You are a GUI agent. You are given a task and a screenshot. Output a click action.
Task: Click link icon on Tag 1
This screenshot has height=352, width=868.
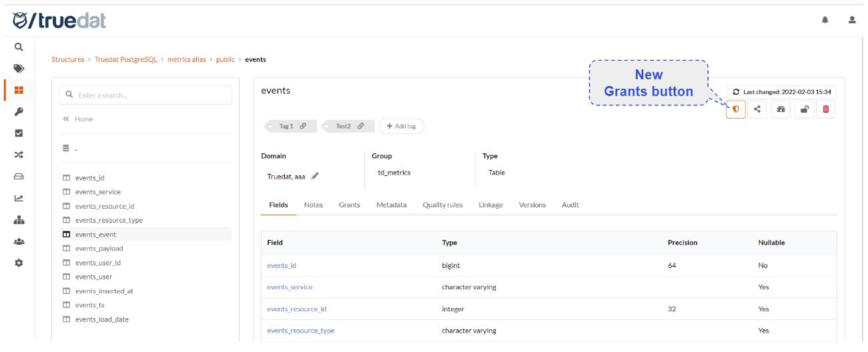click(x=303, y=126)
